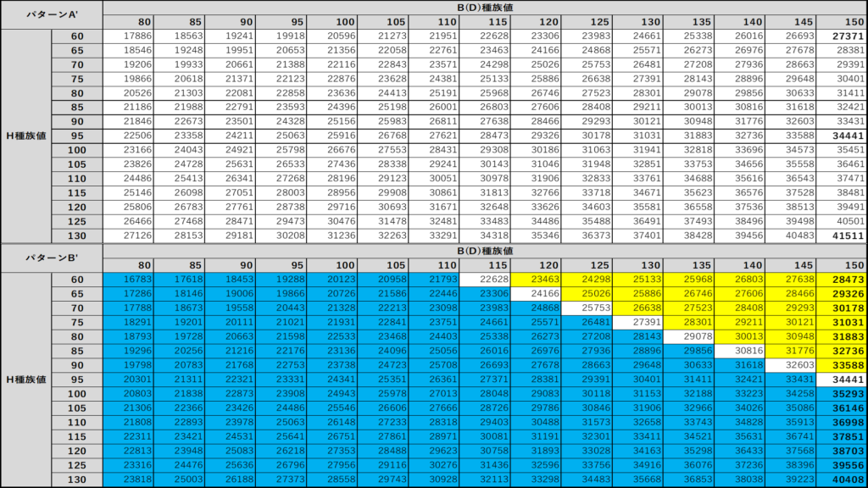Click the H種族値 label in the upper table
Viewport: 868px width, 488px height.
coord(25,136)
